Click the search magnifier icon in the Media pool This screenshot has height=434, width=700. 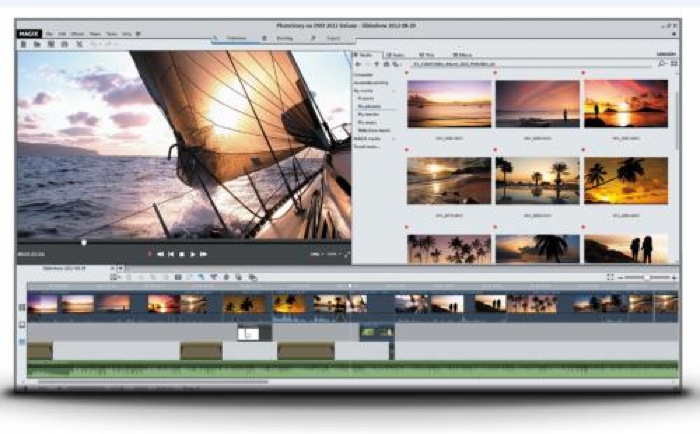661,63
